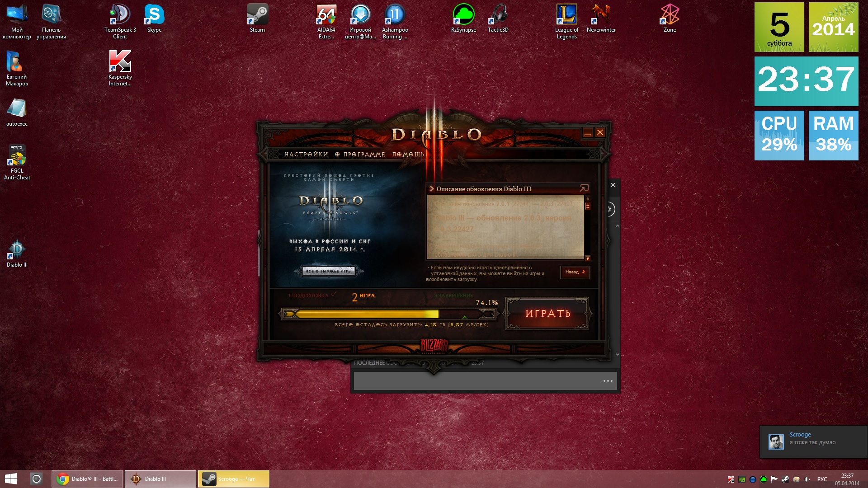Image resolution: width=868 pixels, height=488 pixels.
Task: Open Евгений Макаров user folder icon
Action: (x=17, y=68)
